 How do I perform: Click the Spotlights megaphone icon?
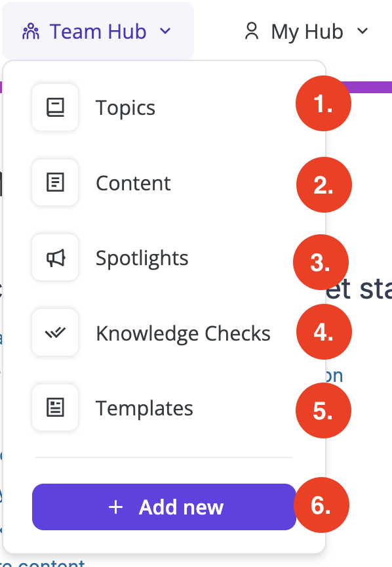[55, 258]
